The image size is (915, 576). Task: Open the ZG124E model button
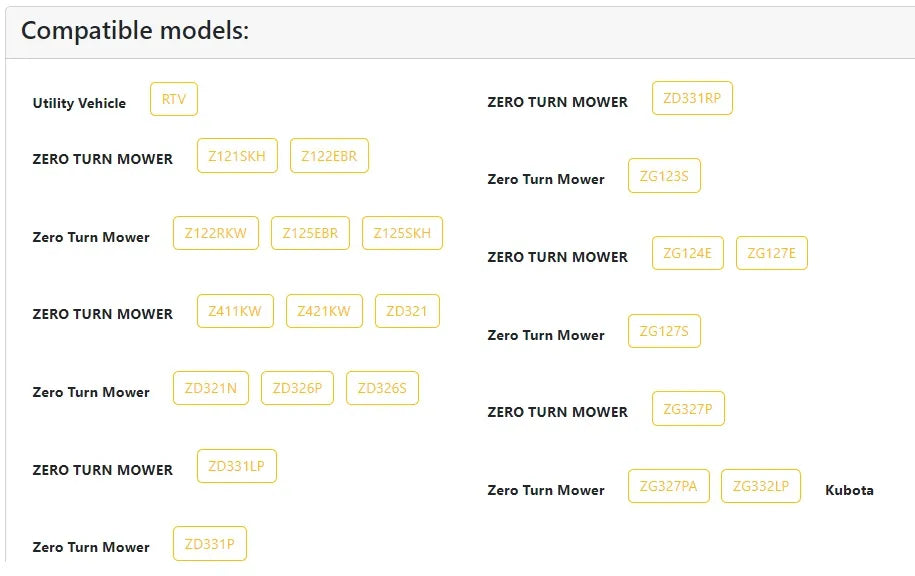click(687, 253)
